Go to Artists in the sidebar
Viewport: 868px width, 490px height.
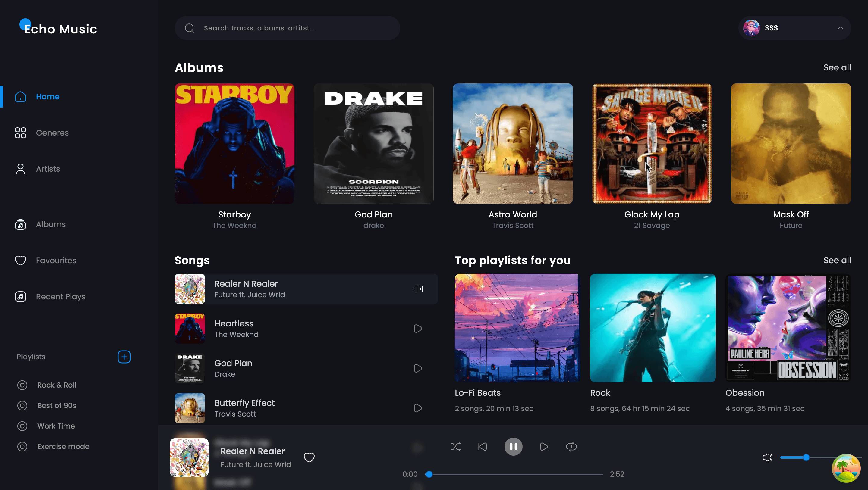click(48, 169)
